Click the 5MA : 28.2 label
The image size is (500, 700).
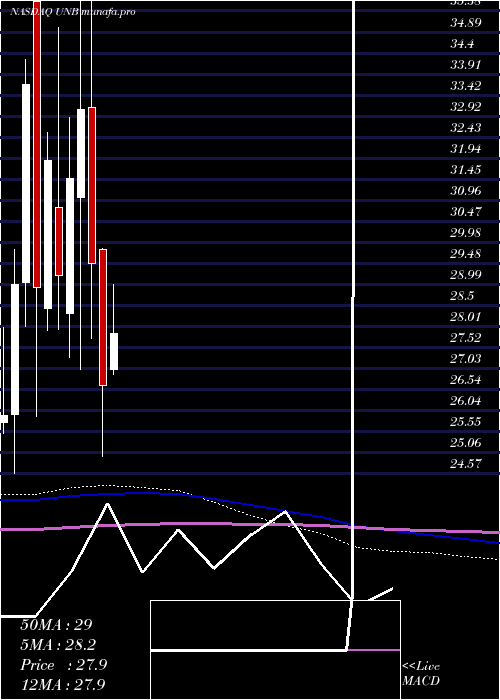click(58, 645)
